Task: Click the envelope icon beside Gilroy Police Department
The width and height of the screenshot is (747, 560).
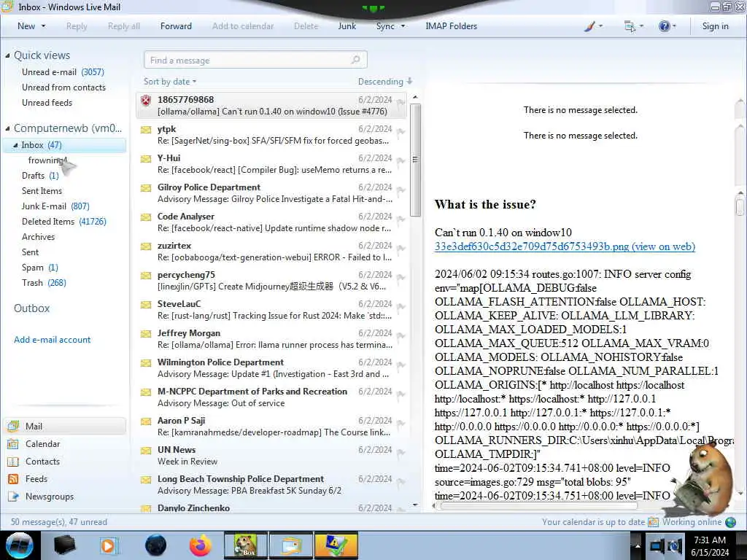Action: [146, 188]
